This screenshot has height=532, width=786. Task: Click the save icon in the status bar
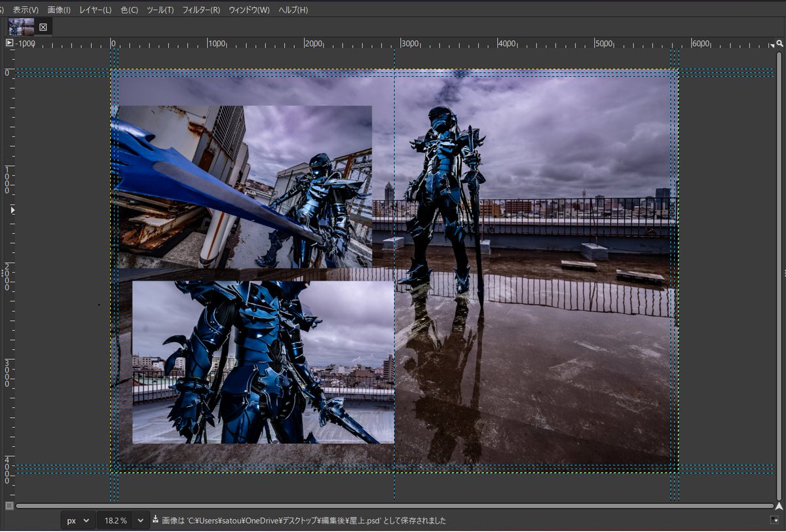click(156, 520)
